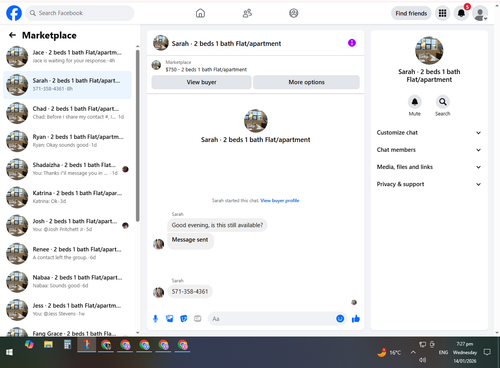Open the Groups icon in top navigation
This screenshot has width=500, height=368.
(294, 13)
